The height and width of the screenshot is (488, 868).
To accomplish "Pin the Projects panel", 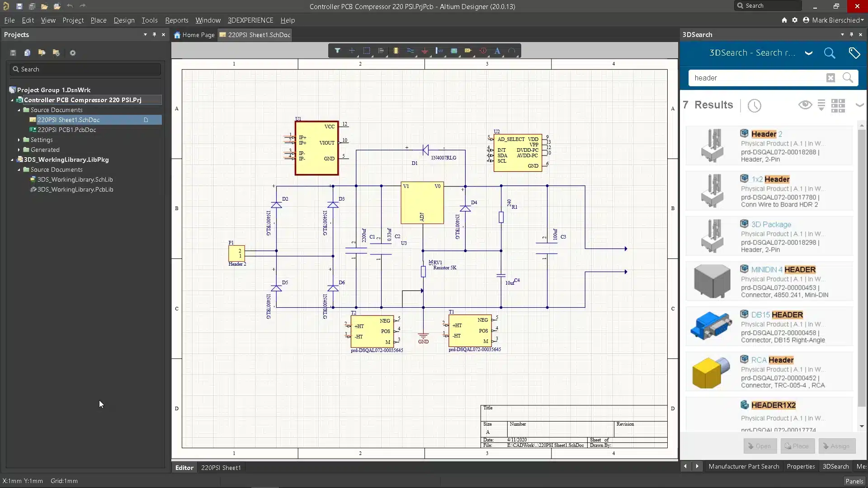I will point(154,35).
